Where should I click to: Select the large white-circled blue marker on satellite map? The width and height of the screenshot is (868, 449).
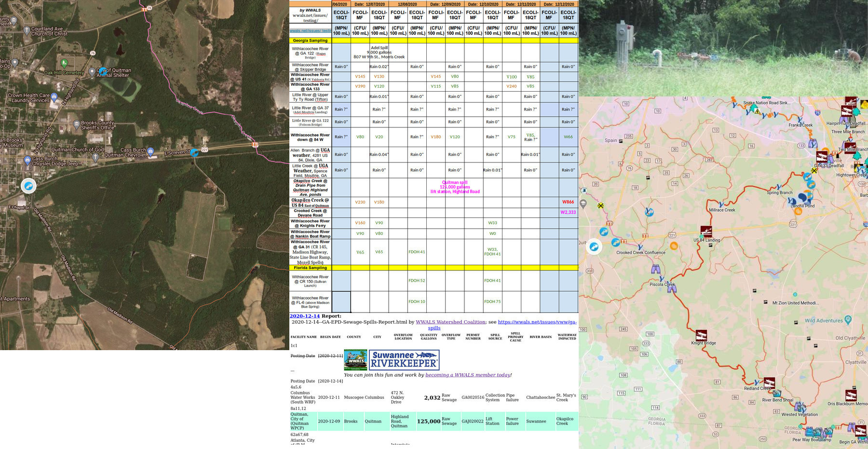point(28,186)
